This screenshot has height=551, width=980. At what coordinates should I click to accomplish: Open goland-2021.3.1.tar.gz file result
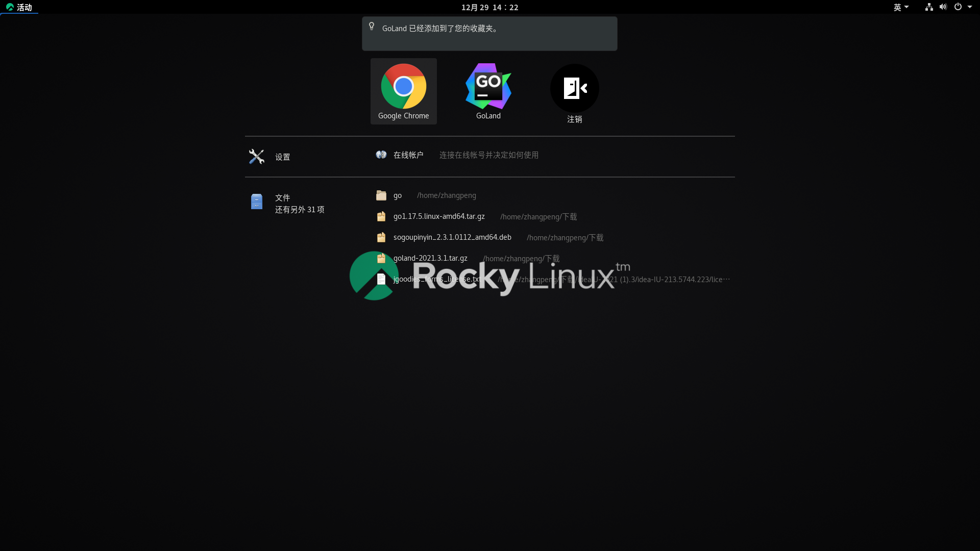[x=553, y=258]
